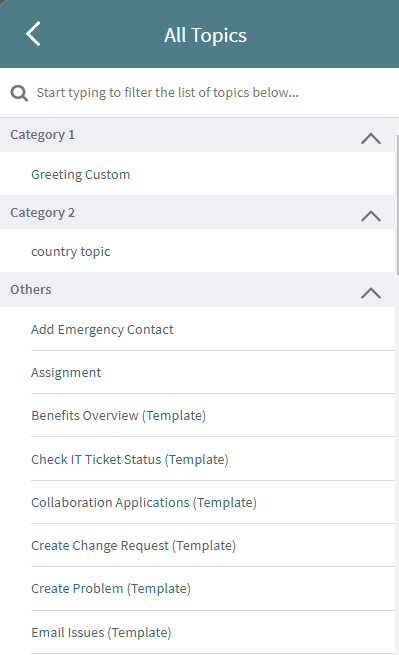399x655 pixels.
Task: Select the Others section header
Action: point(197,289)
